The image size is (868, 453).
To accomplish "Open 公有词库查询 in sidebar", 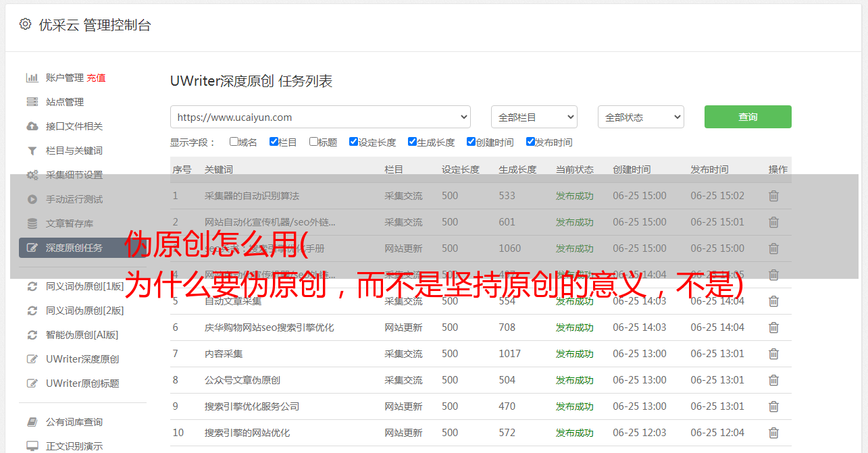I will pos(74,422).
